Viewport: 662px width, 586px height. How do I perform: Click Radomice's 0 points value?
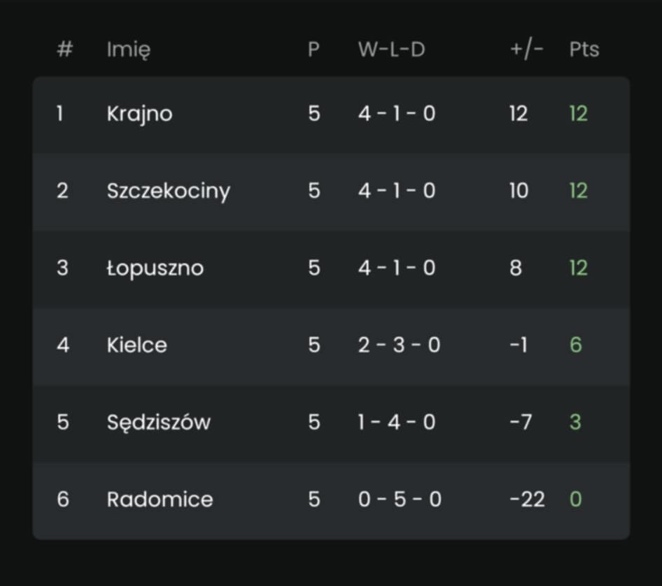pyautogui.click(x=576, y=499)
